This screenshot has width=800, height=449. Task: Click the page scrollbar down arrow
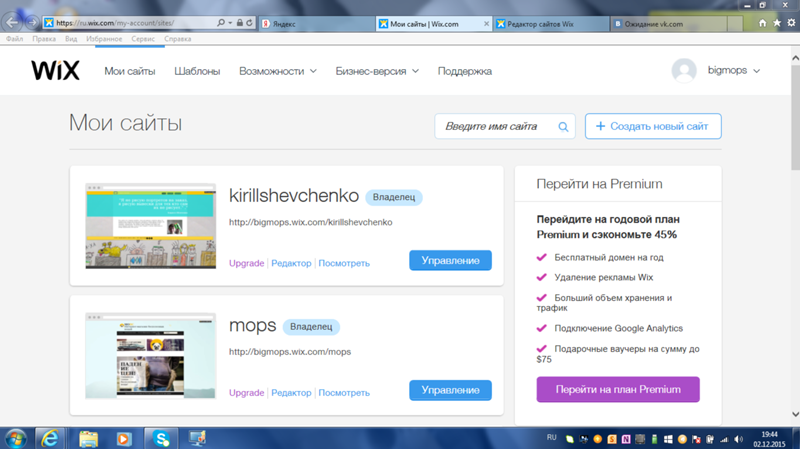click(795, 414)
